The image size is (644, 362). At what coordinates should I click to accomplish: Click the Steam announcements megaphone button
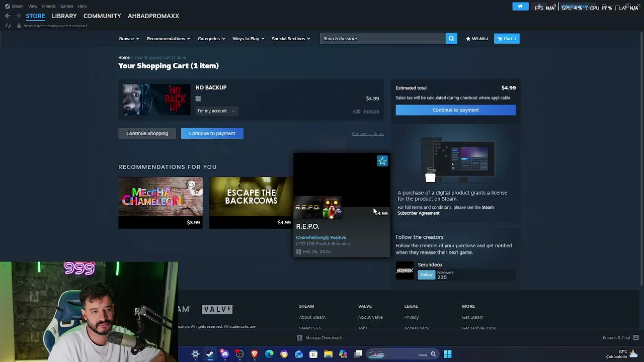[x=520, y=7]
